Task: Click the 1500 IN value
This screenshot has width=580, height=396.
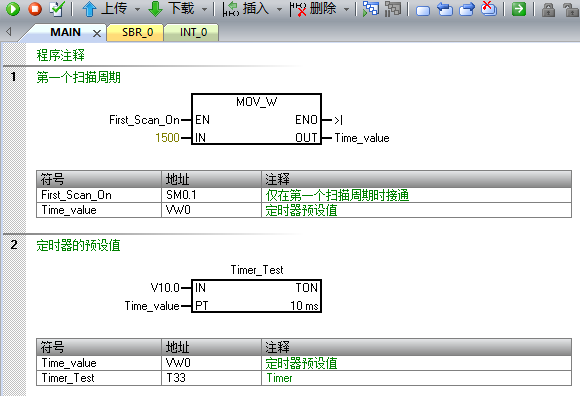Action: [167, 138]
